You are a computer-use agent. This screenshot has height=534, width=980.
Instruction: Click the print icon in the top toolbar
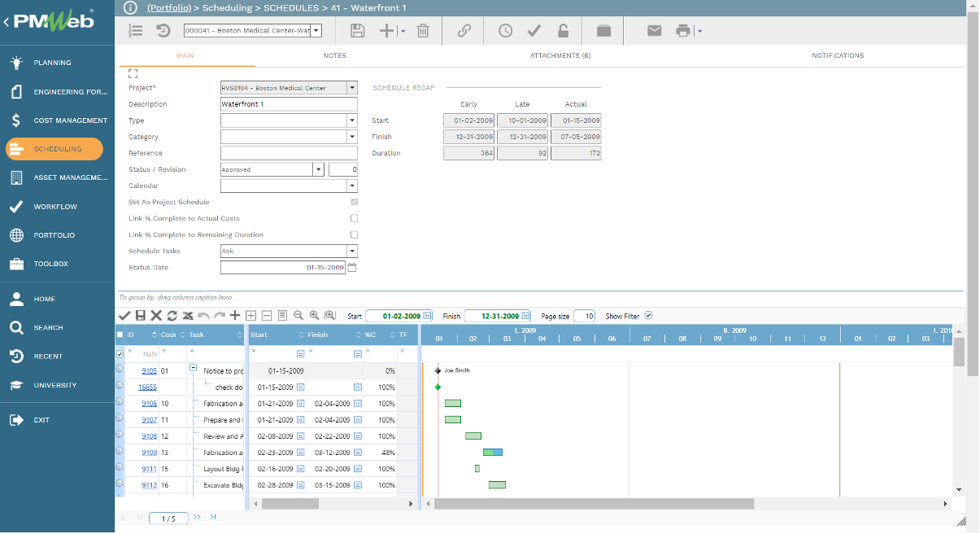pos(683,31)
